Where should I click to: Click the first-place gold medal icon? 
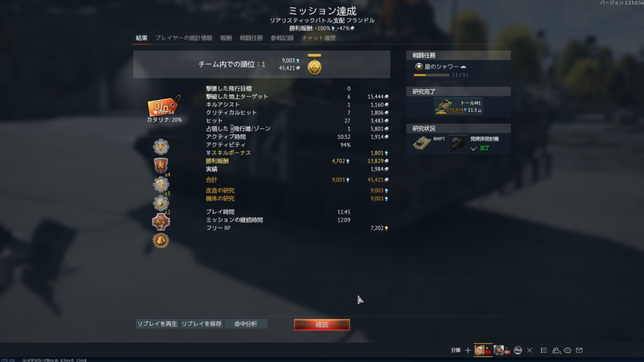(x=314, y=65)
